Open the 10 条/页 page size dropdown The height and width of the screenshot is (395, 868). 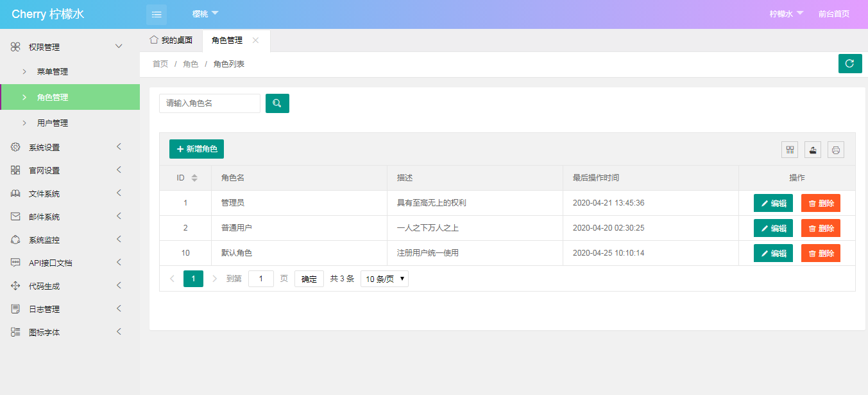point(384,278)
